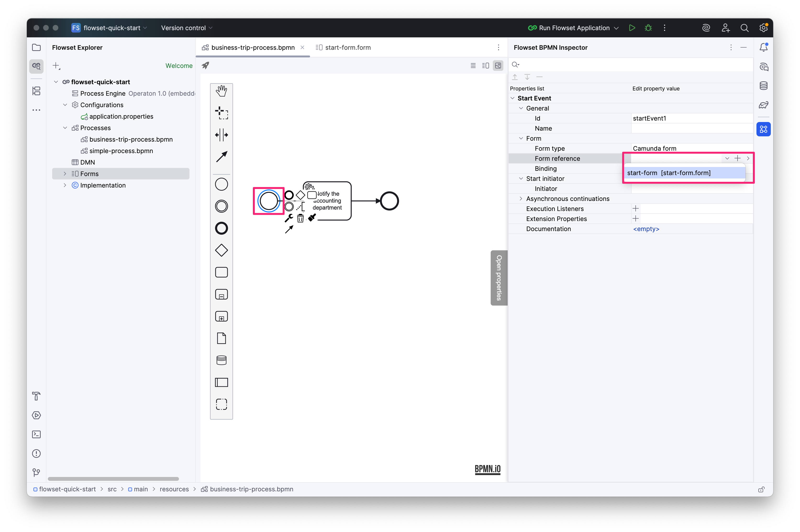Screen dimensions: 800x532
Task: Choose start-form option from dropdown list
Action: [668, 173]
